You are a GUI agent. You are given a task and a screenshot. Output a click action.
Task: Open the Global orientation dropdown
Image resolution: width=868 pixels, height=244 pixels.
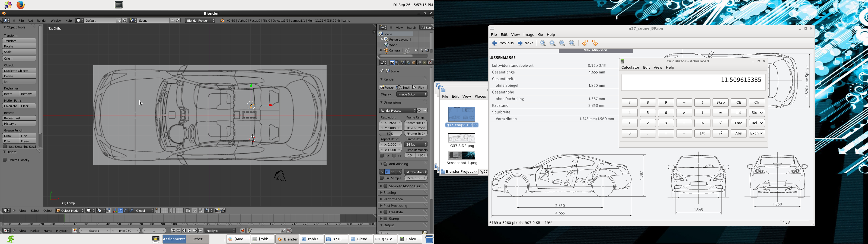(145, 211)
